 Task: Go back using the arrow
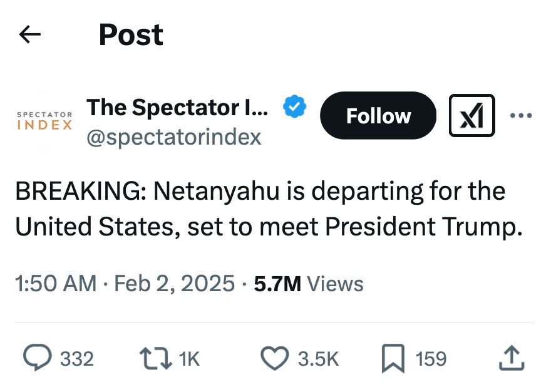click(x=29, y=35)
